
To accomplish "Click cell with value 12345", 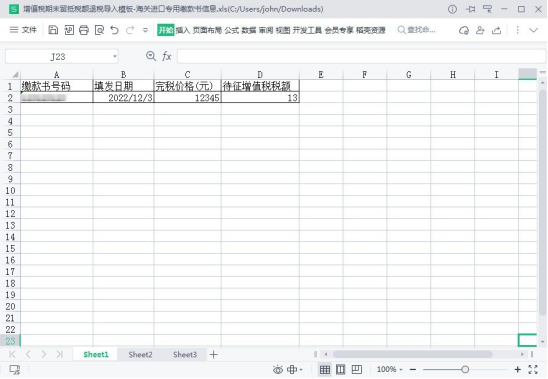I will [187, 98].
